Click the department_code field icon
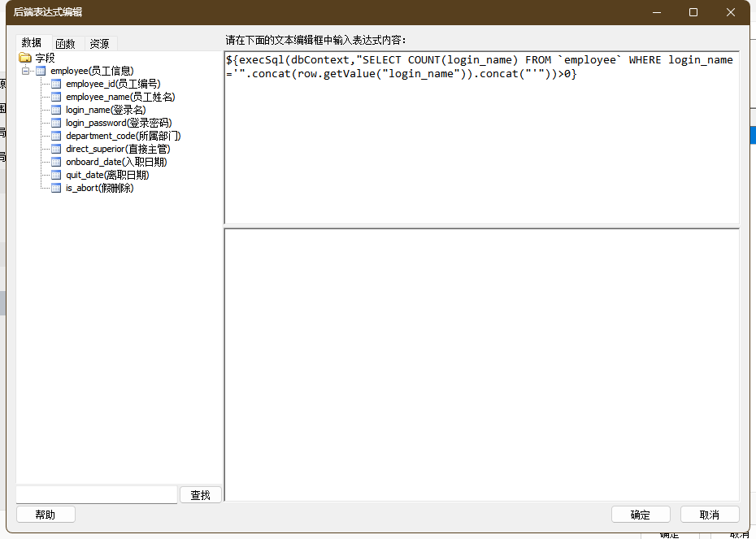The width and height of the screenshot is (756, 539). (x=56, y=136)
